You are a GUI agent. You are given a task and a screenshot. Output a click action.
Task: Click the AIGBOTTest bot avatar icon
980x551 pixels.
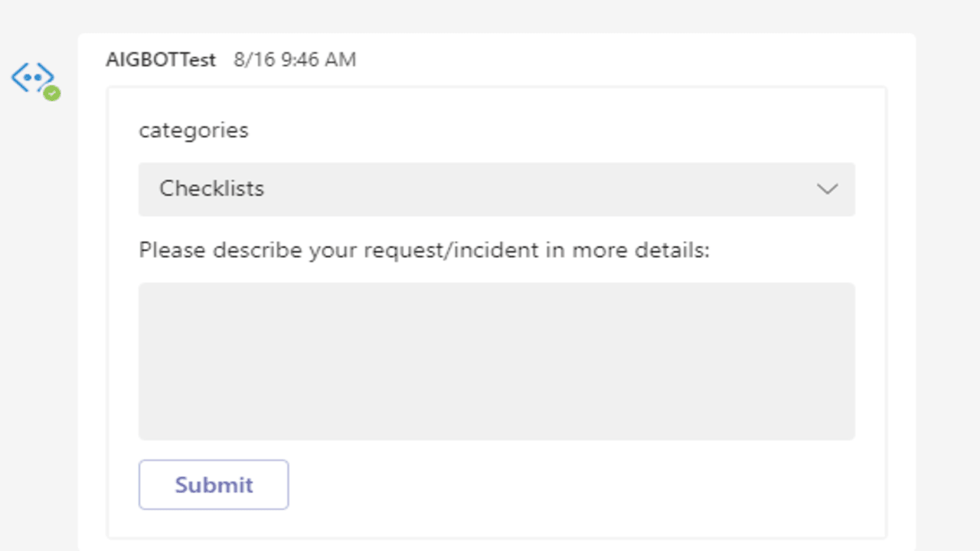[x=33, y=78]
